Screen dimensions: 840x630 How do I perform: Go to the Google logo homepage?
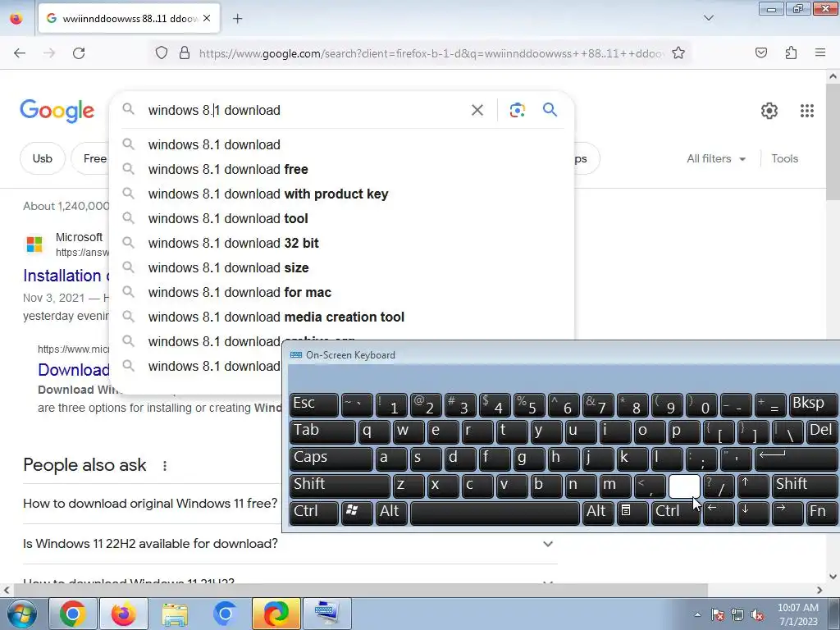[x=57, y=111]
